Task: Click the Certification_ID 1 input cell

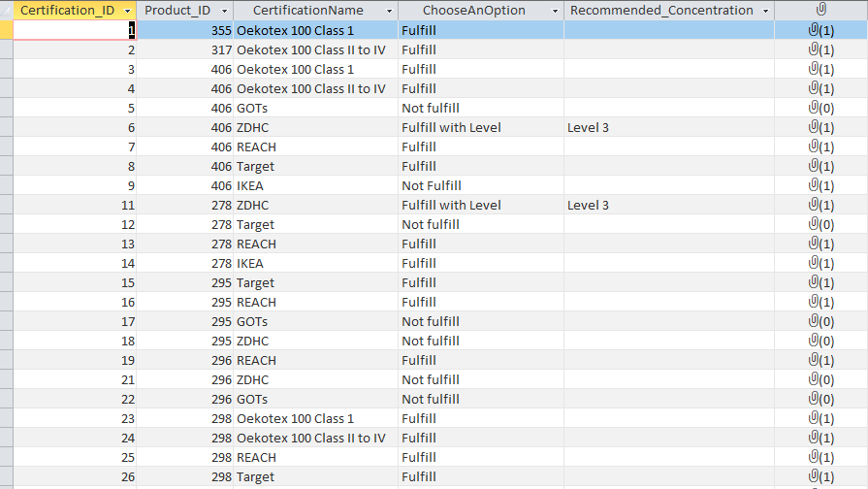Action: pos(75,30)
